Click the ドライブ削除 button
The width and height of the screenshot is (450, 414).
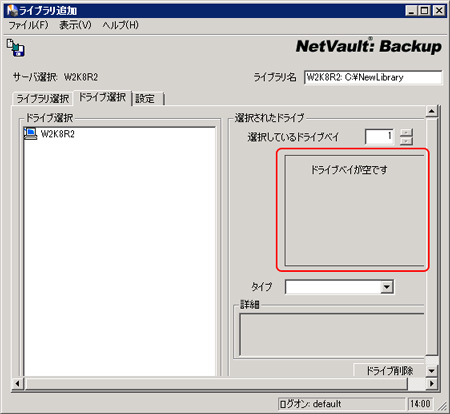click(x=389, y=370)
